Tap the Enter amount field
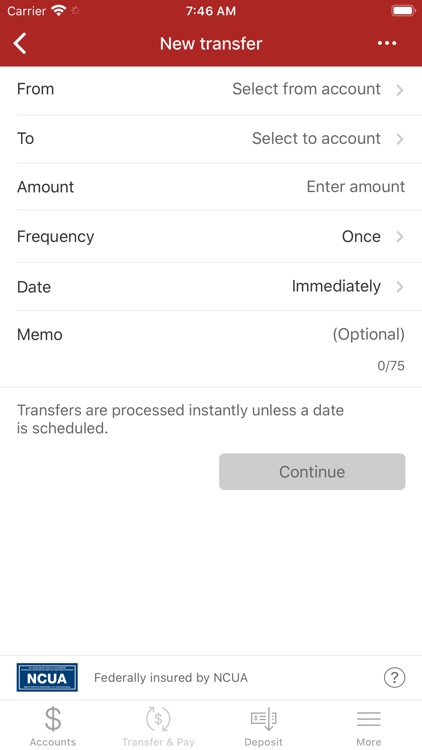Viewport: 422px width, 750px height. 355,186
